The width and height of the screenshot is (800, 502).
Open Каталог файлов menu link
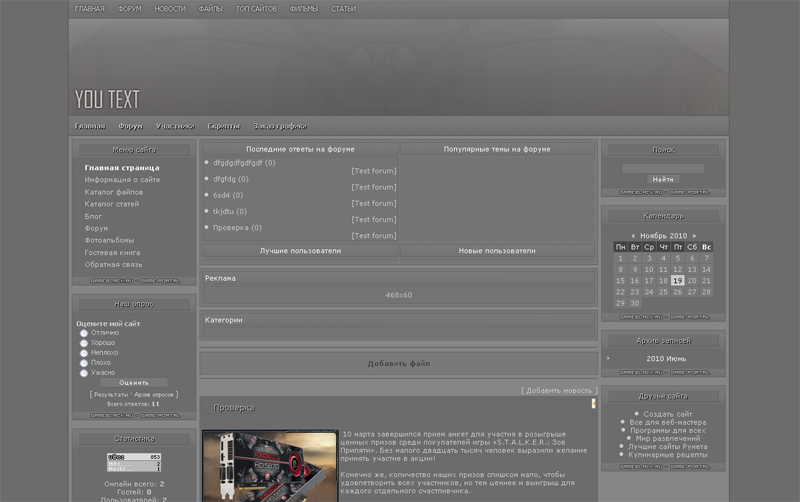click(114, 192)
